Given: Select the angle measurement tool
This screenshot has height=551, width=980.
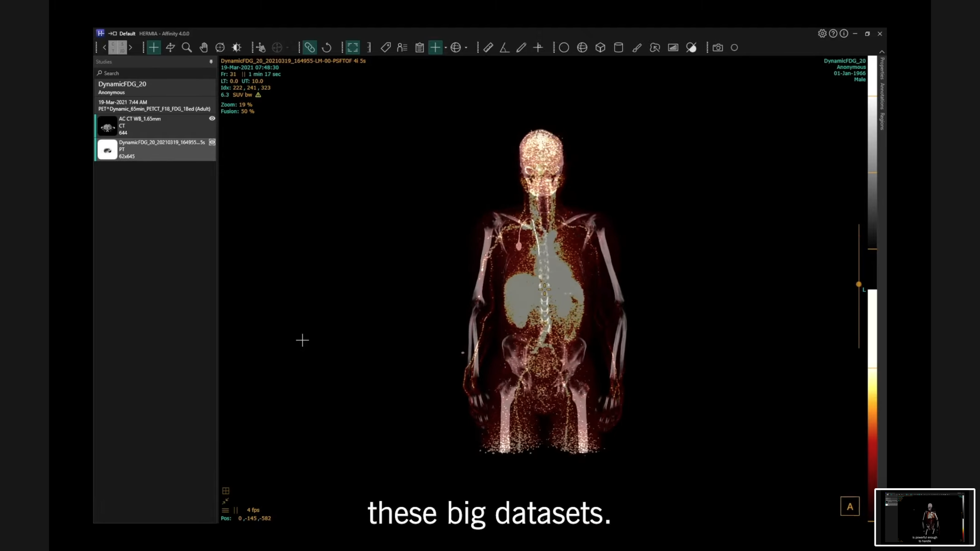Looking at the screenshot, I should coord(505,47).
